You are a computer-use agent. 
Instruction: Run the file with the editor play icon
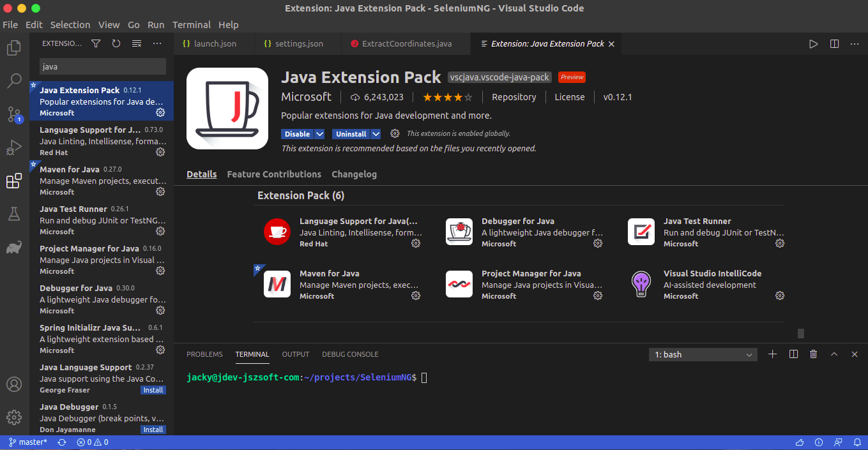[813, 44]
